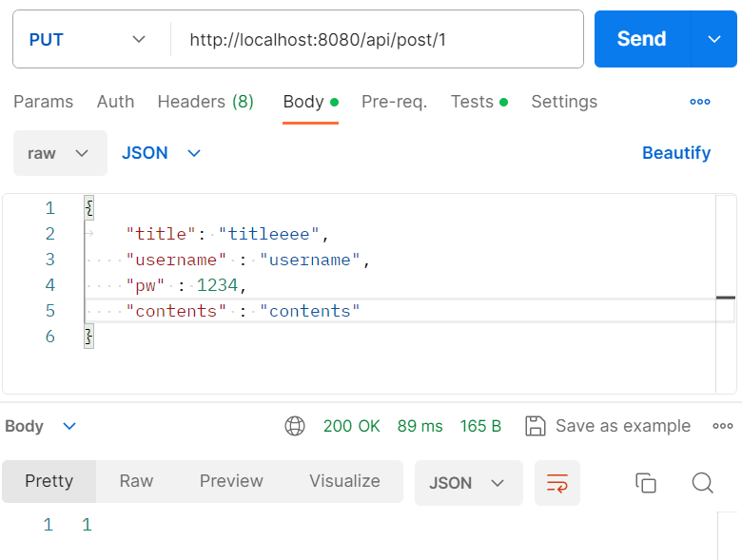The height and width of the screenshot is (560, 742).
Task: Click the 89 ms response time
Action: pos(420,426)
